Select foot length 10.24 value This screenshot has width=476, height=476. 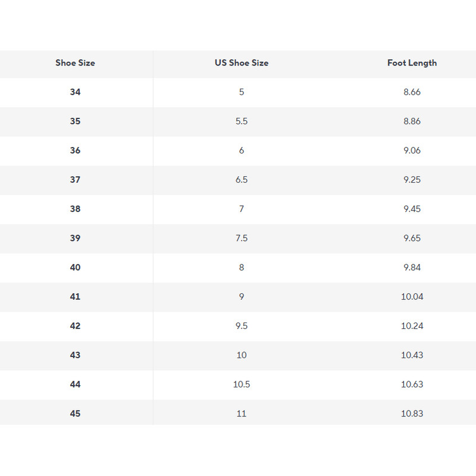click(x=412, y=326)
